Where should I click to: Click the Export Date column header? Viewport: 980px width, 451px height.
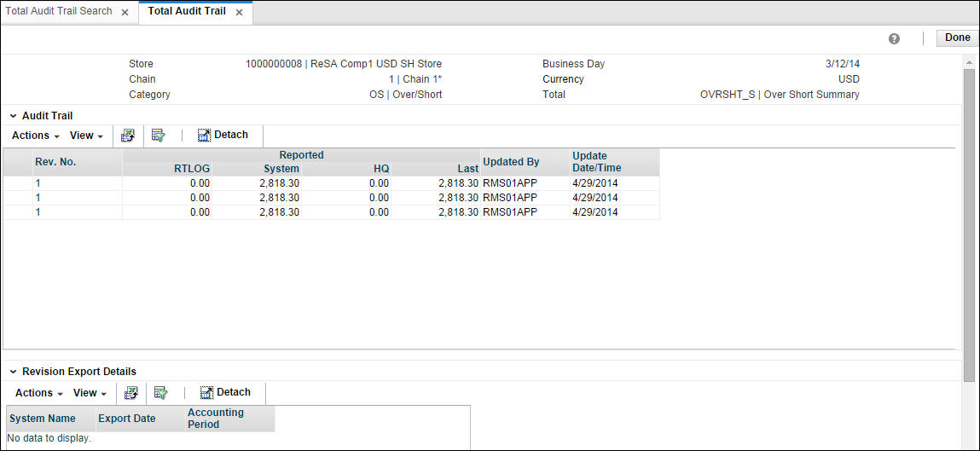tap(140, 419)
